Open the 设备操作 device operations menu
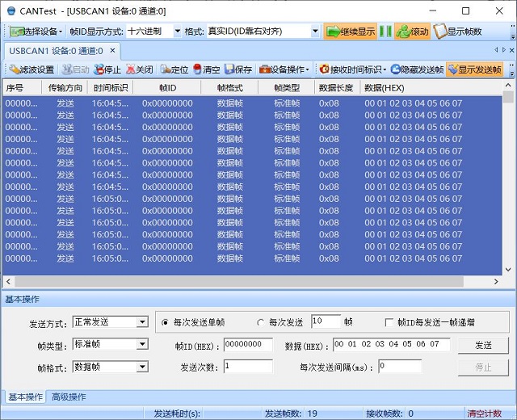 point(284,69)
